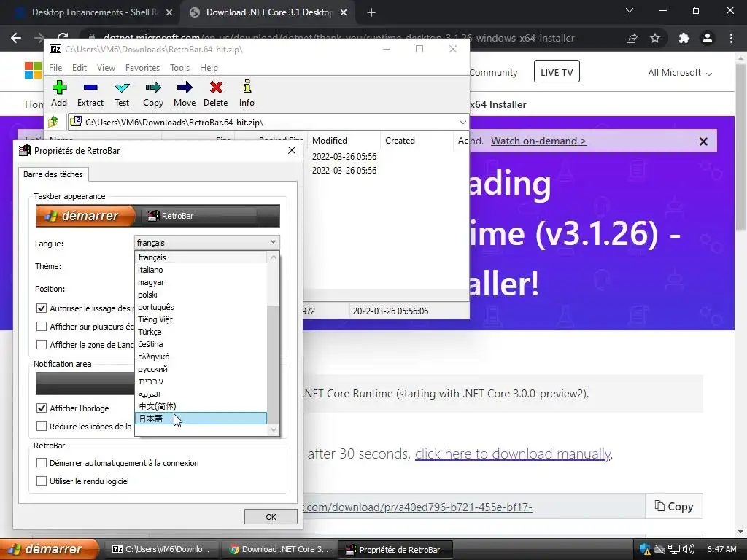Open 7-Zip Tools menu

coord(179,68)
